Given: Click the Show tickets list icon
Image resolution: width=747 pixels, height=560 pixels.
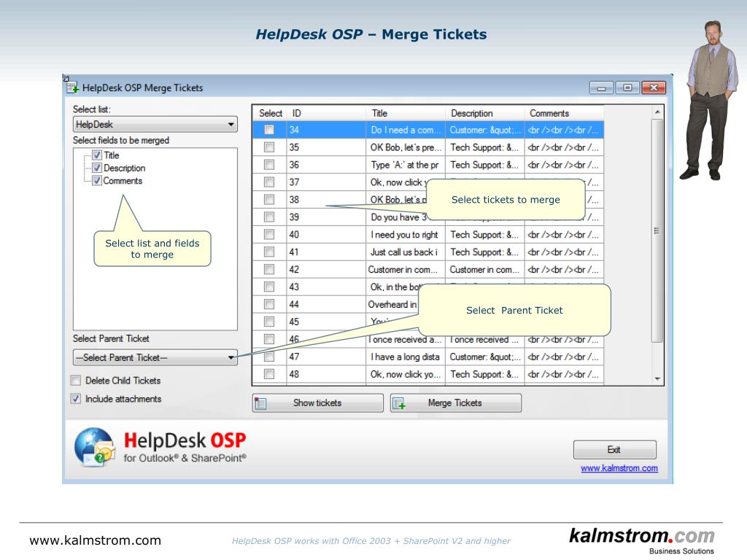Looking at the screenshot, I should click(x=260, y=403).
